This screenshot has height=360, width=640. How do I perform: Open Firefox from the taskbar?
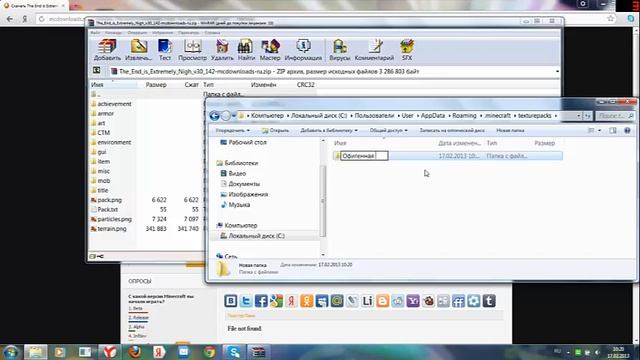click(134, 351)
